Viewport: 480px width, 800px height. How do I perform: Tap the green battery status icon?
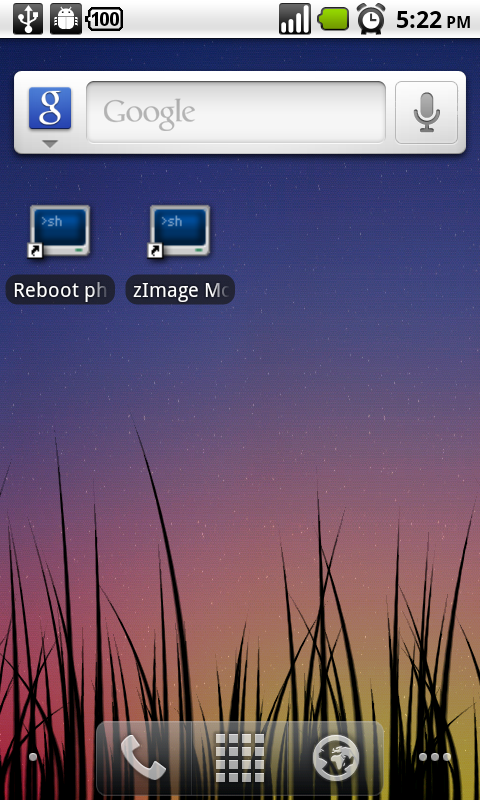click(334, 19)
